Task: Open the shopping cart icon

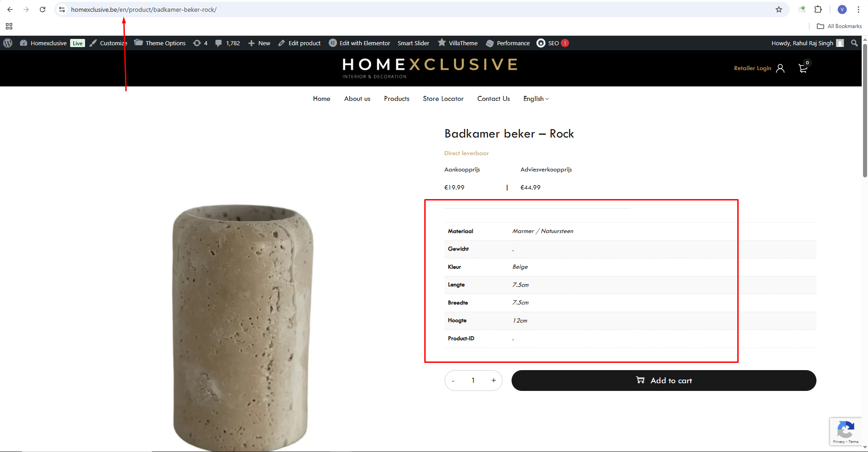Action: pyautogui.click(x=803, y=68)
